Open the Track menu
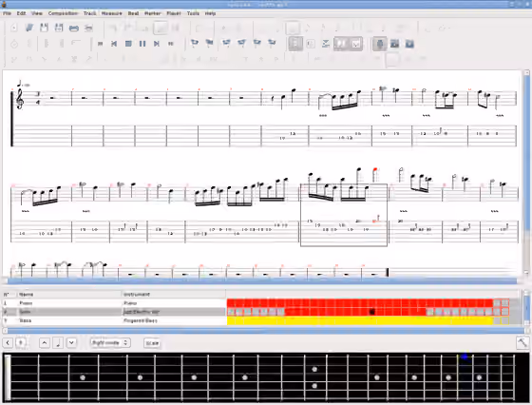The width and height of the screenshot is (532, 405). [x=90, y=13]
